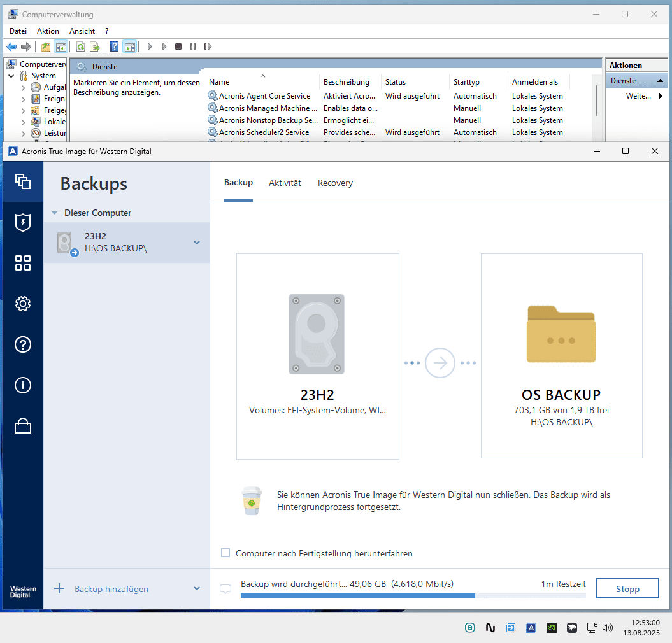Image resolution: width=672 pixels, height=643 pixels.
Task: Toggle the console tree icon in Computerverwaltung toolbar
Action: click(61, 46)
